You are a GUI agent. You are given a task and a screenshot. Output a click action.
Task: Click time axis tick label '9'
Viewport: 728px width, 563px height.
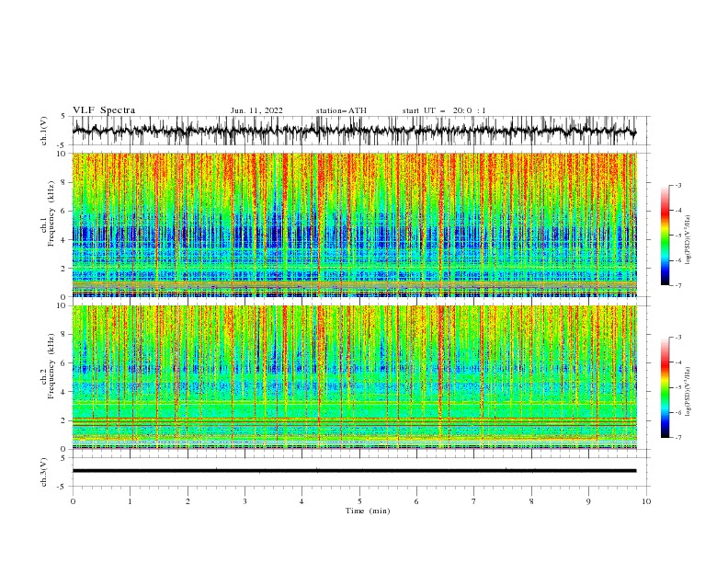(x=588, y=501)
